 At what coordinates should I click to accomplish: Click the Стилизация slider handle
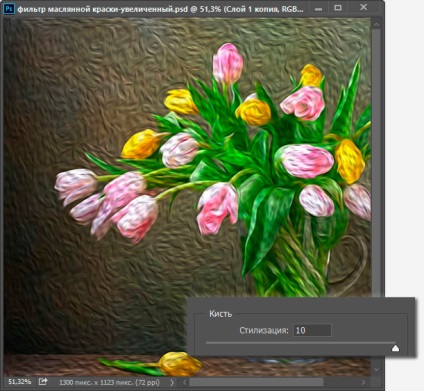pos(395,348)
